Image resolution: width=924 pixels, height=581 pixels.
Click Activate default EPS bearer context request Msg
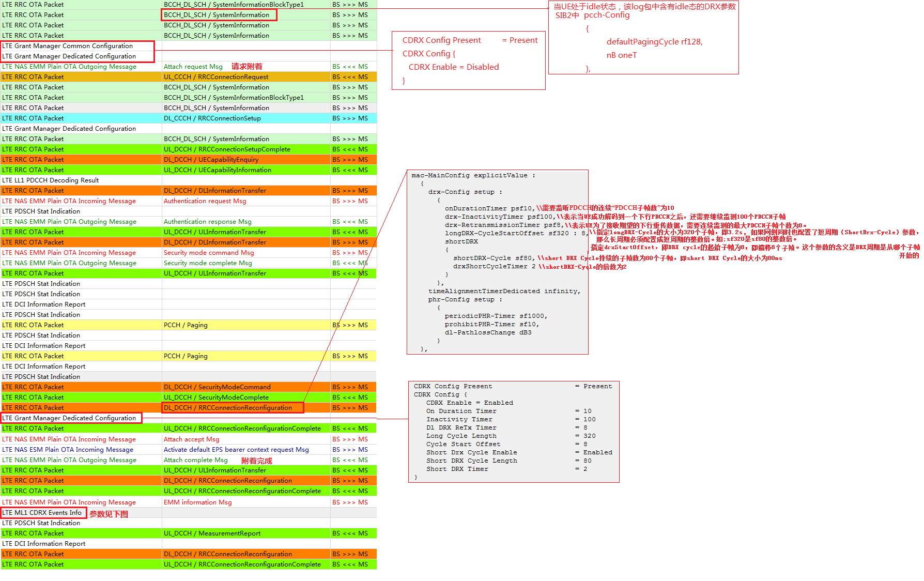pos(236,450)
